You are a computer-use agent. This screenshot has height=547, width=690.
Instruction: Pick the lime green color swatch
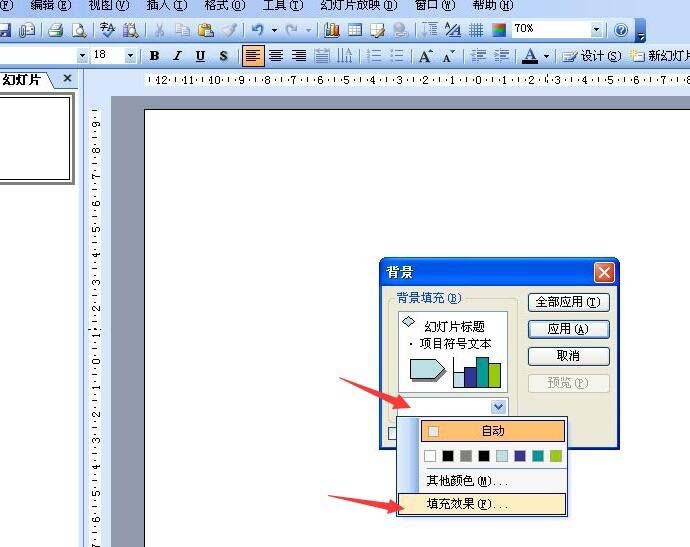click(x=556, y=455)
